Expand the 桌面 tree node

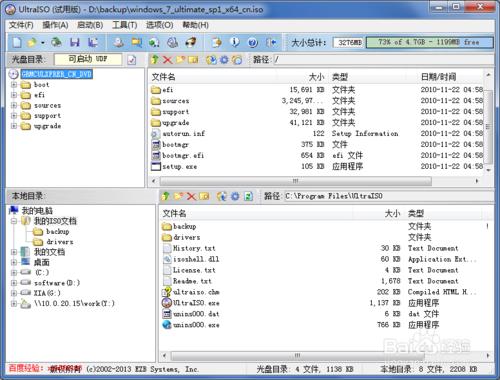click(14, 262)
